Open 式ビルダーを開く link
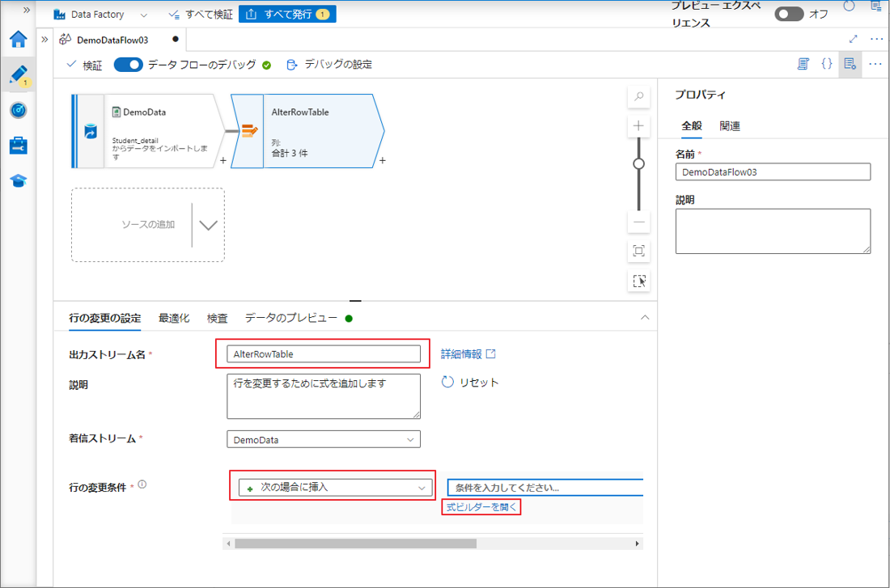 (481, 507)
